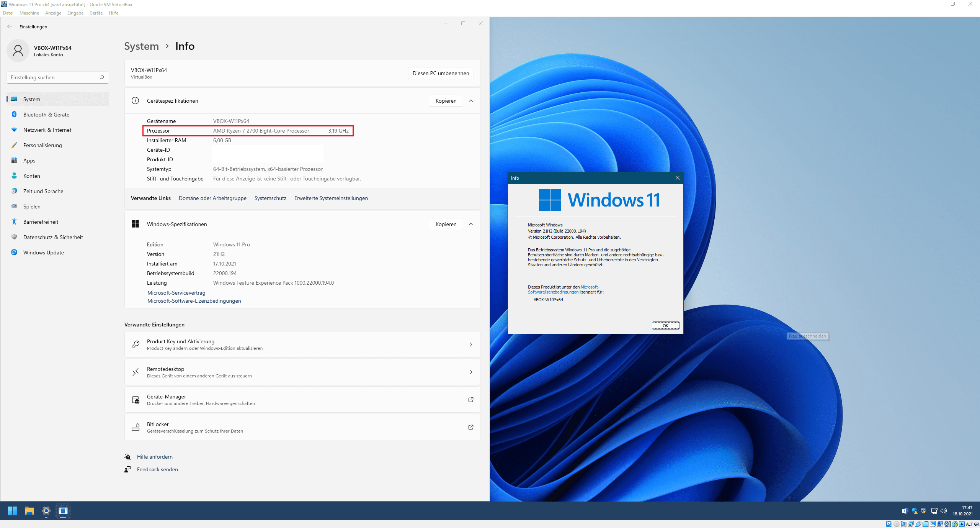Open Netzwerk & Internet settings
This screenshot has height=528, width=980.
pos(58,130)
